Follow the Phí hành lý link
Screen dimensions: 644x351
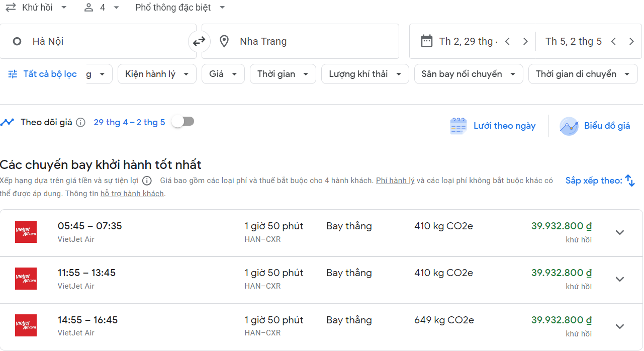[x=395, y=181]
